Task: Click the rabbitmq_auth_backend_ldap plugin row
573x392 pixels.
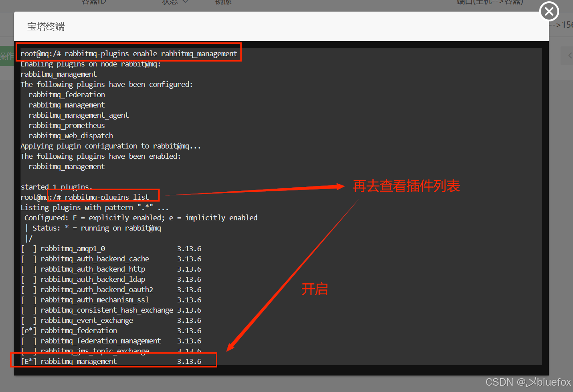Action: tap(111, 280)
